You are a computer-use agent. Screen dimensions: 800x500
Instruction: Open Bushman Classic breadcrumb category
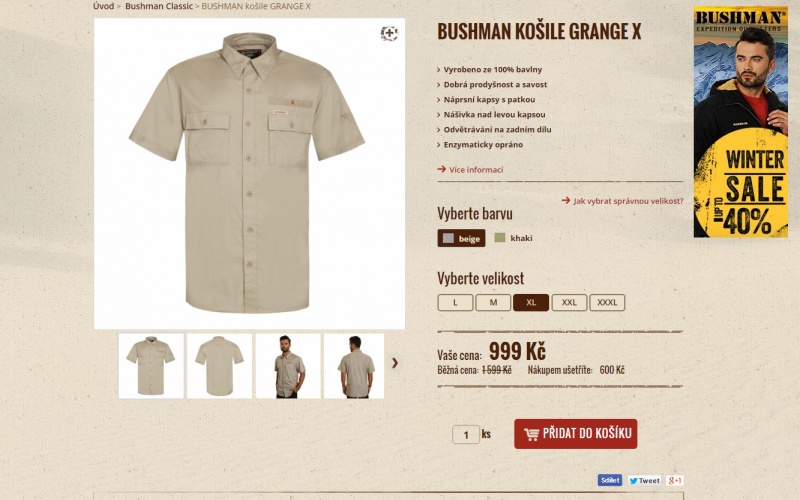point(159,6)
